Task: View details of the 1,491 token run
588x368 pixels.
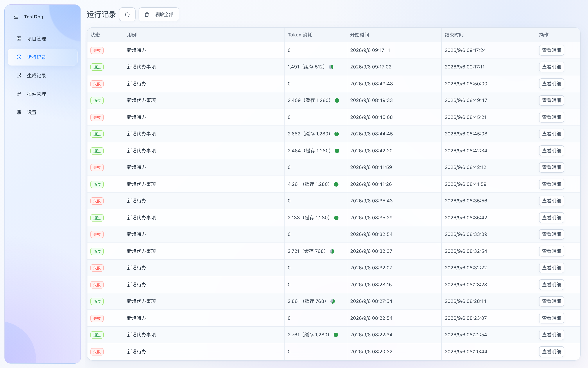Action: point(552,67)
